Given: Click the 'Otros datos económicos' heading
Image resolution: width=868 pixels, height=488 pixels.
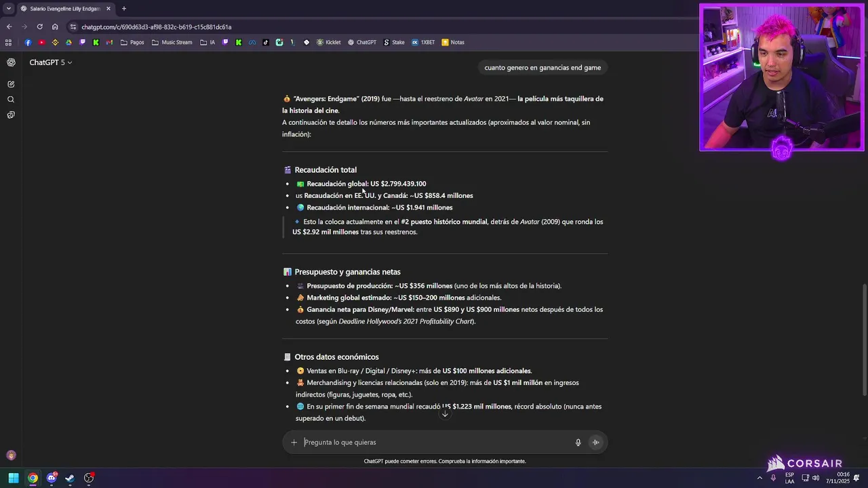Looking at the screenshot, I should [x=336, y=357].
